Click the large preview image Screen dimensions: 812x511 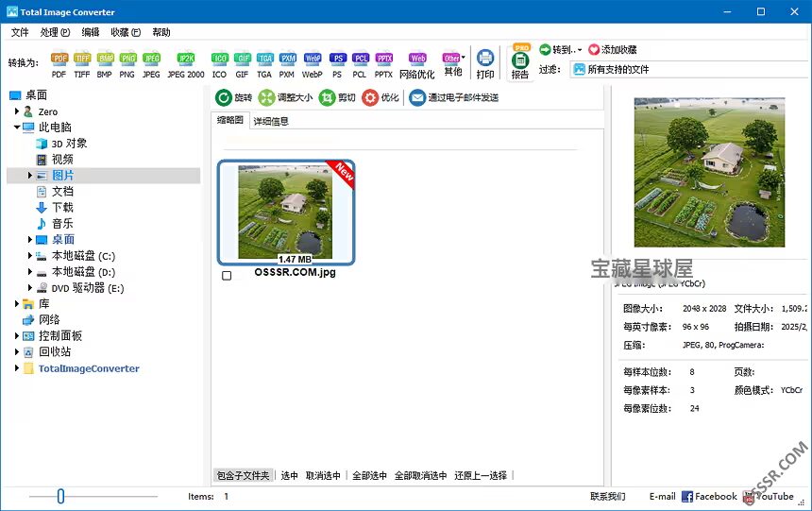(709, 172)
